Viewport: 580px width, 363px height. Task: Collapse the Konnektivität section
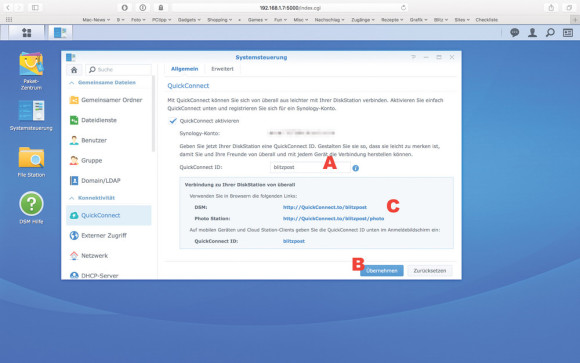pyautogui.click(x=72, y=198)
